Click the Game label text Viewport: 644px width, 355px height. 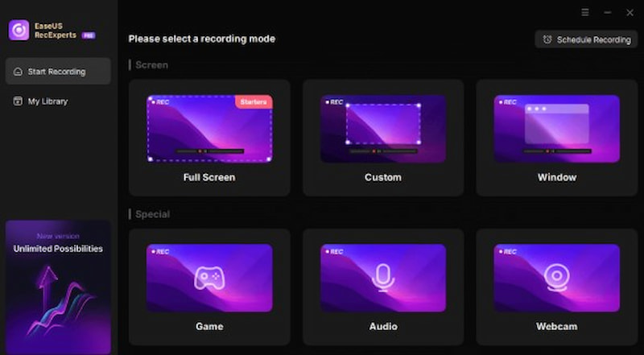[x=208, y=326]
